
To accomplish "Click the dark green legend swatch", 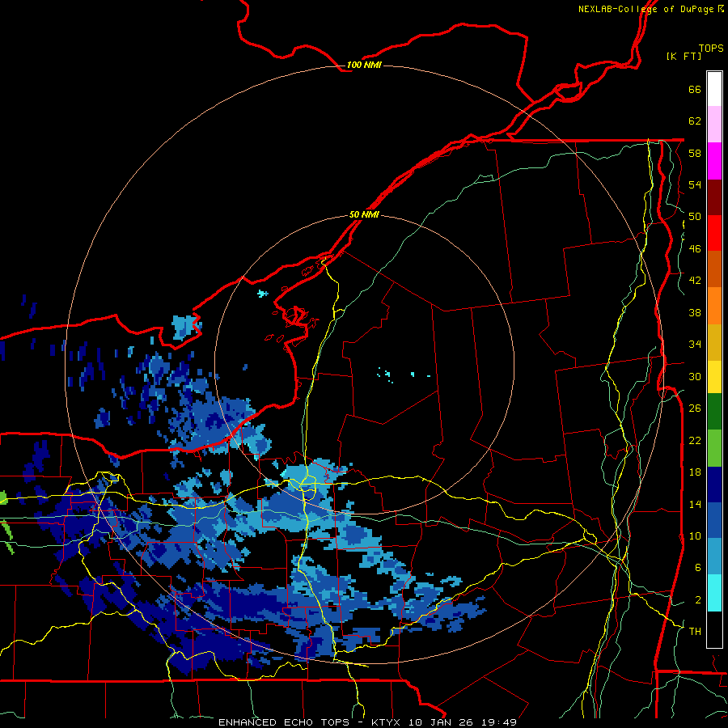I will [714, 412].
